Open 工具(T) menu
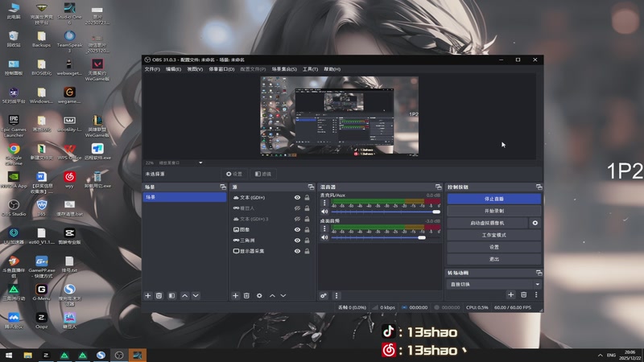Screen dimensions: 644x362 [x=310, y=69]
